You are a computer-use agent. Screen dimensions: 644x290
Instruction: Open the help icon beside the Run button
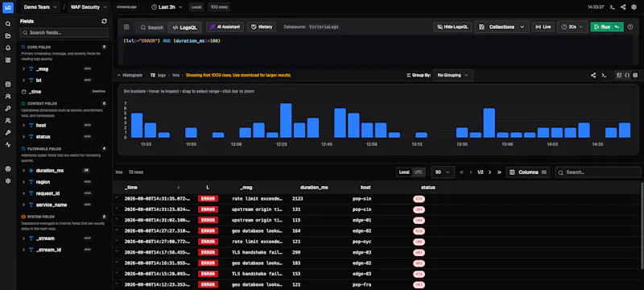pos(630,27)
